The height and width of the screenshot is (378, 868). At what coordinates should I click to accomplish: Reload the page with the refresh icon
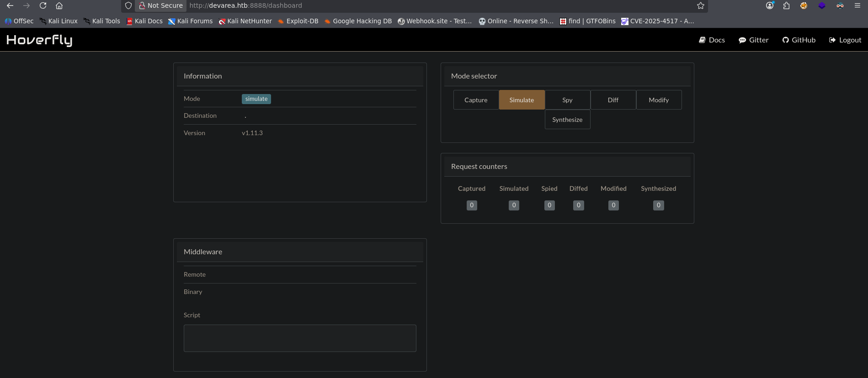tap(43, 5)
